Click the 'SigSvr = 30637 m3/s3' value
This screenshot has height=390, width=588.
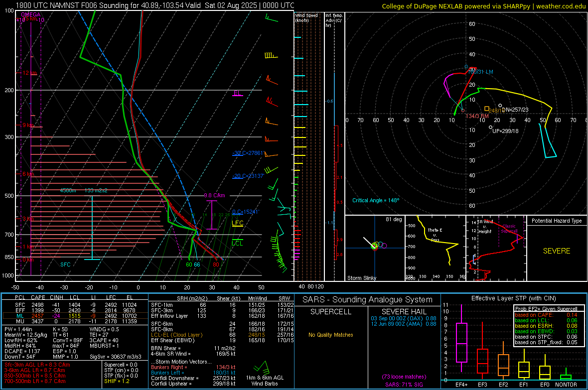click(116, 357)
